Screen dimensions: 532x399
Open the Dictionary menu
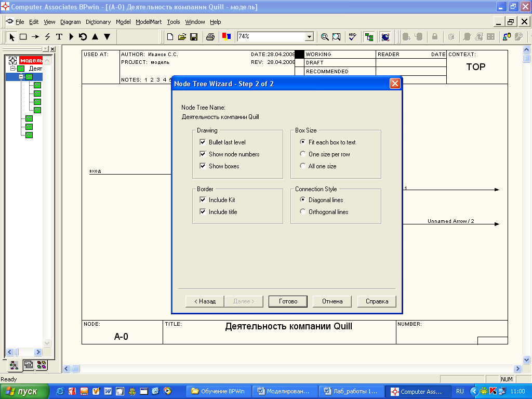pos(98,22)
